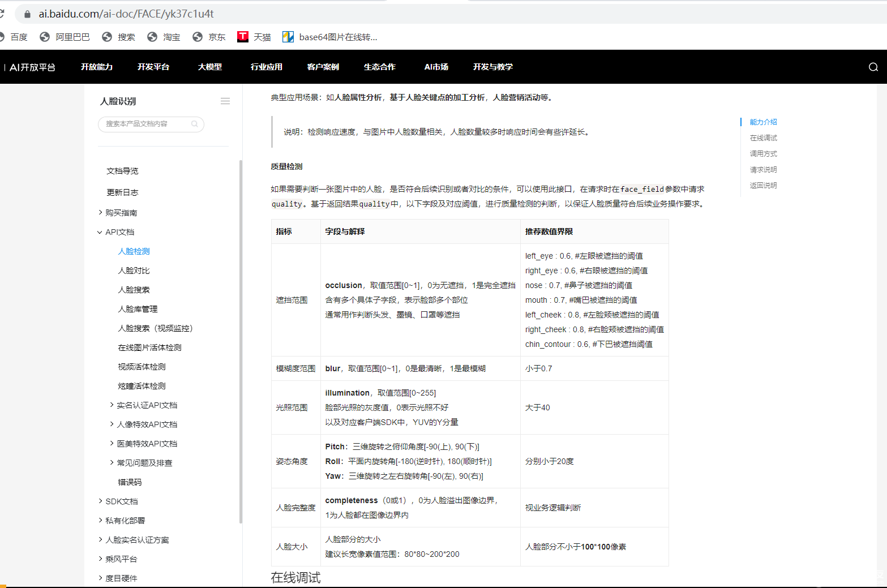Jump to 在线调试 anchor link
The height and width of the screenshot is (588, 887).
tap(764, 138)
